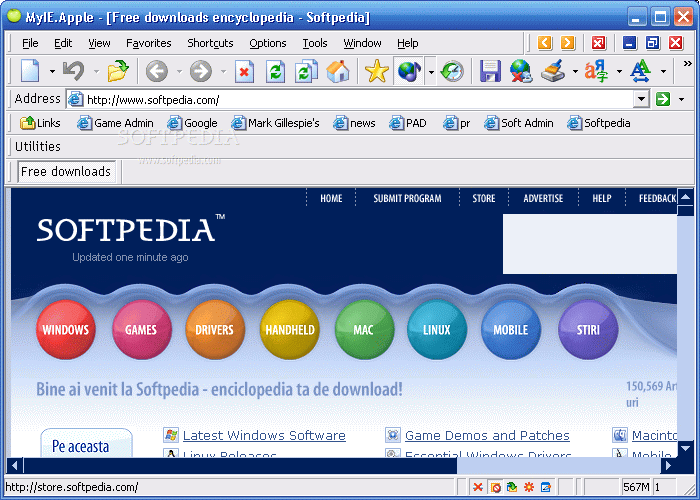Viewport: 700px width, 500px height.
Task: Click the paintbrush cleanup icon
Action: tap(552, 71)
